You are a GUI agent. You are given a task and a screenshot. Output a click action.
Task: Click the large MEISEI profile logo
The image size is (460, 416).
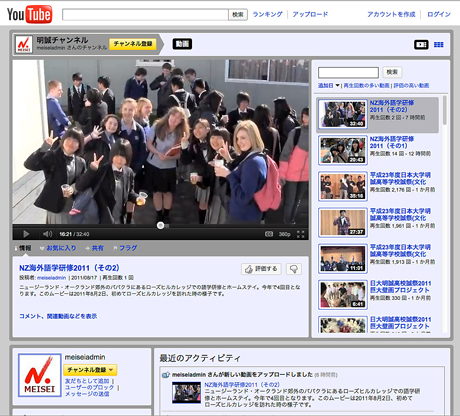click(40, 375)
